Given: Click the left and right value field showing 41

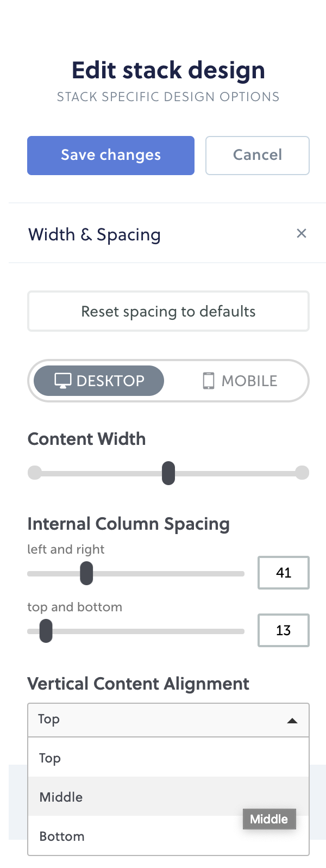Looking at the screenshot, I should tap(284, 573).
